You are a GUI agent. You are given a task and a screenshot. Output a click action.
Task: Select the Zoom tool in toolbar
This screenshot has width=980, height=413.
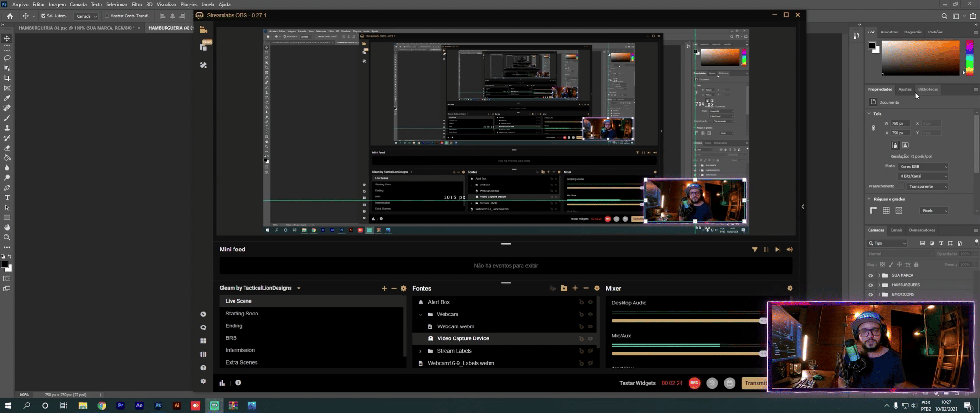click(7, 238)
